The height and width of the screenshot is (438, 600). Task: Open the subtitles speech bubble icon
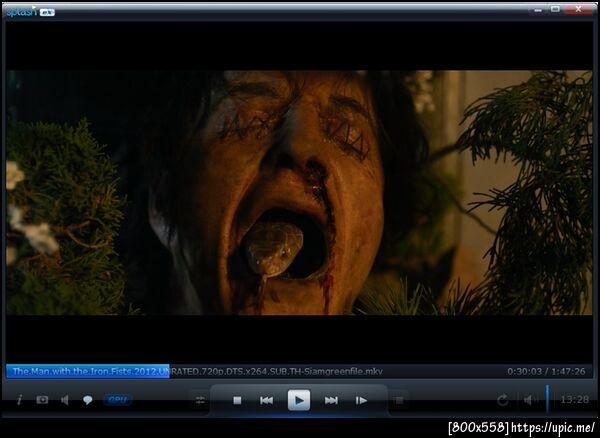(88, 400)
